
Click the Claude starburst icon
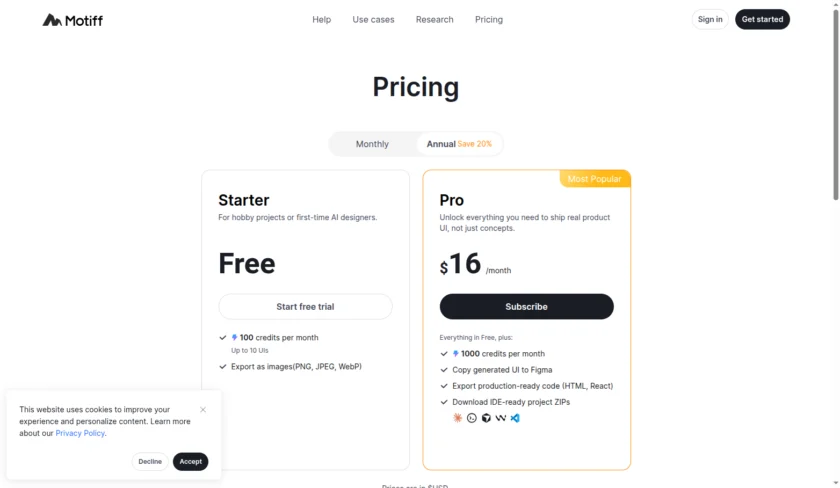click(457, 418)
